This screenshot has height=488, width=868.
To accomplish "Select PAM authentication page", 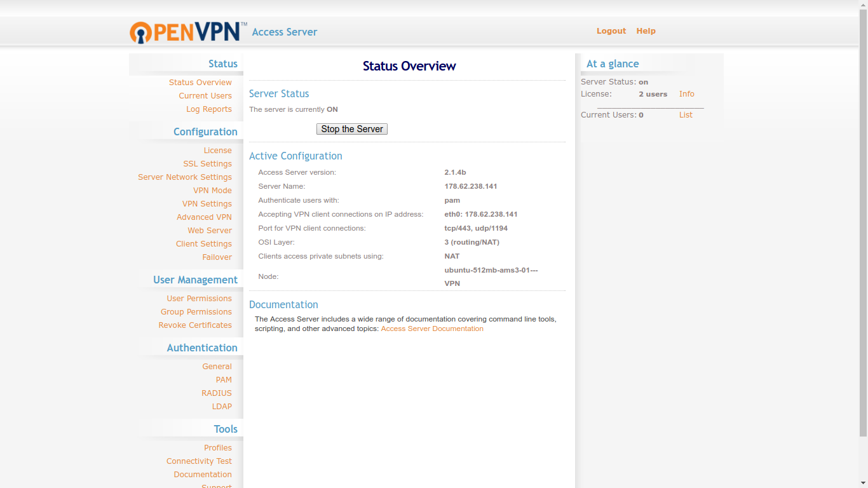I will [x=224, y=380].
